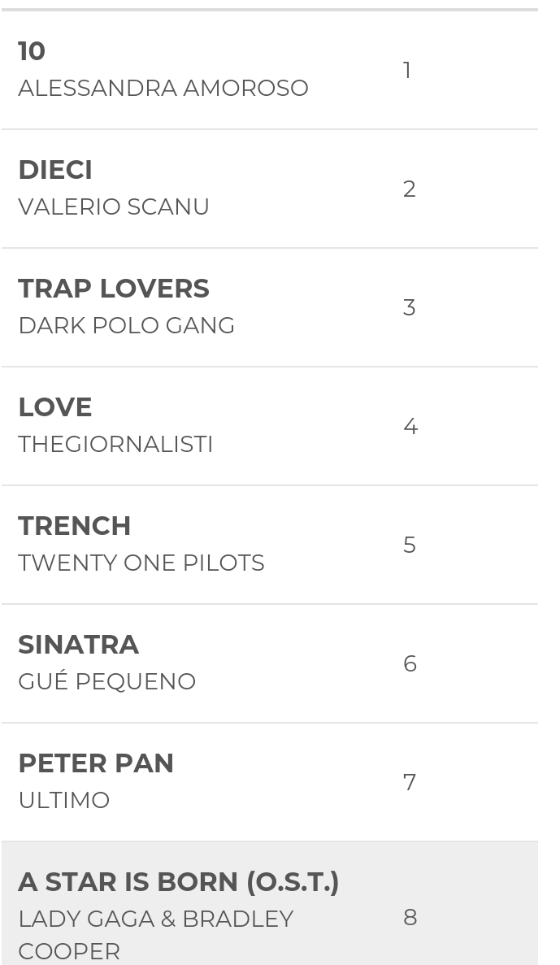Open the PETER PAN album entry

coord(96,763)
